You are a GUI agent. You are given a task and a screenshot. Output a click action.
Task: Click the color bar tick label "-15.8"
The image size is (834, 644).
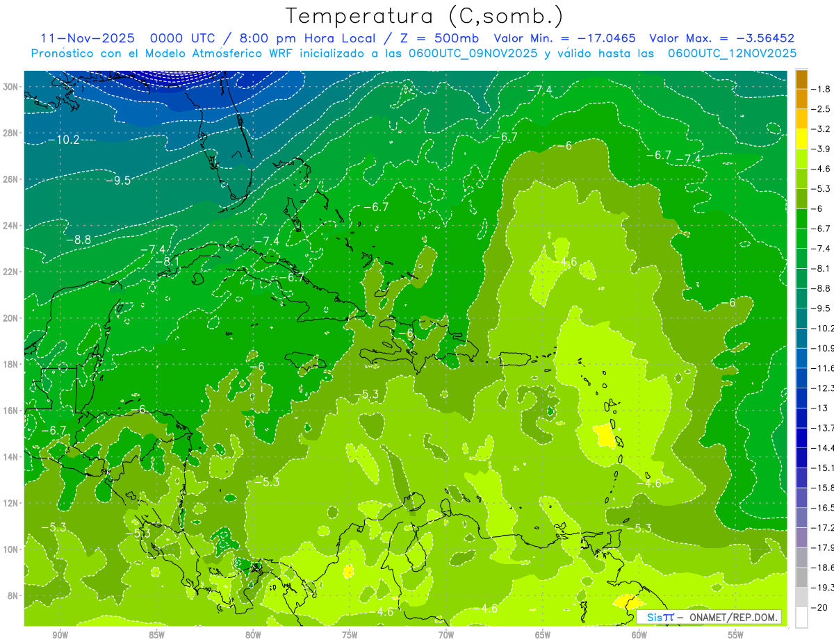(x=823, y=488)
